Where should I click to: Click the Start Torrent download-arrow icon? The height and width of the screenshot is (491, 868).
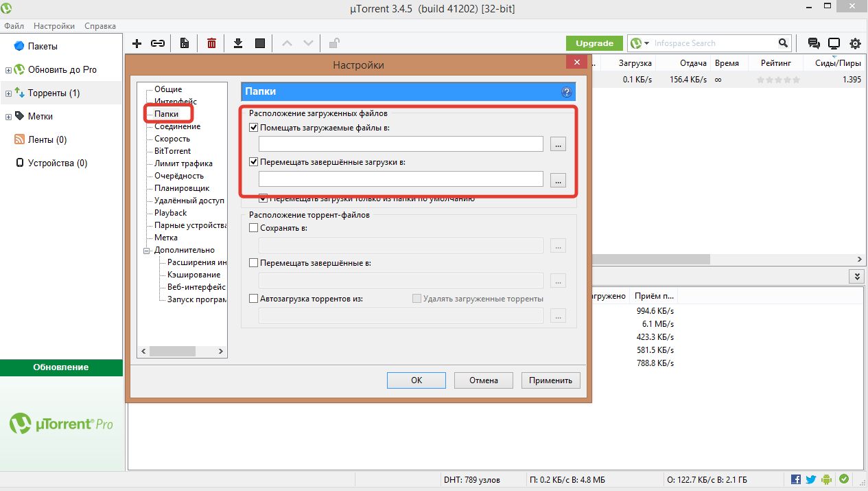(238, 43)
